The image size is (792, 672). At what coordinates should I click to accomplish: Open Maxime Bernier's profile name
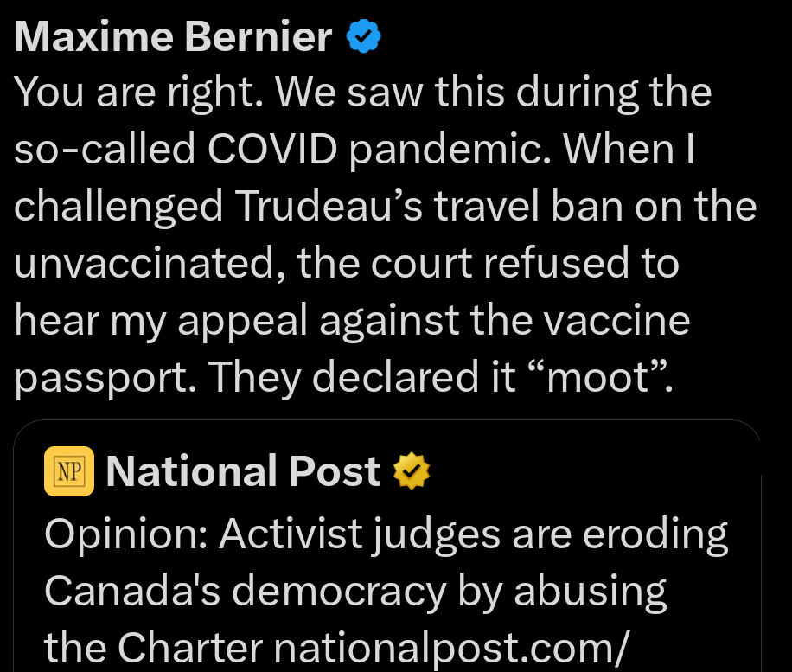[174, 37]
